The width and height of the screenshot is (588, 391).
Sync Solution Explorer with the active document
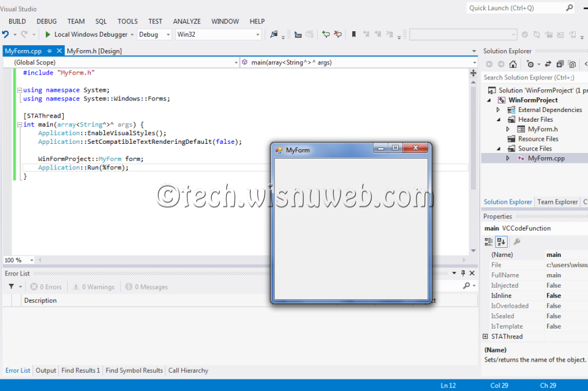click(548, 64)
